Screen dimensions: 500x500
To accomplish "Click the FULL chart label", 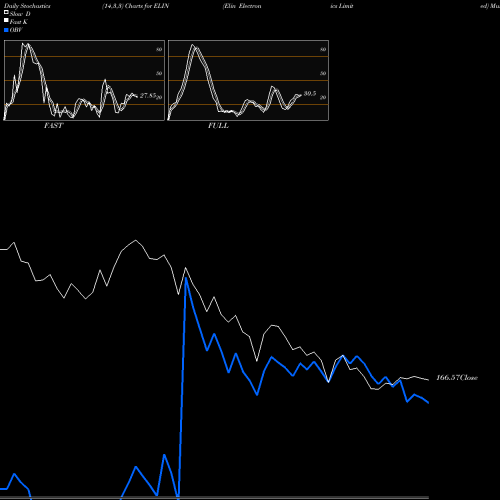I will 218,126.
